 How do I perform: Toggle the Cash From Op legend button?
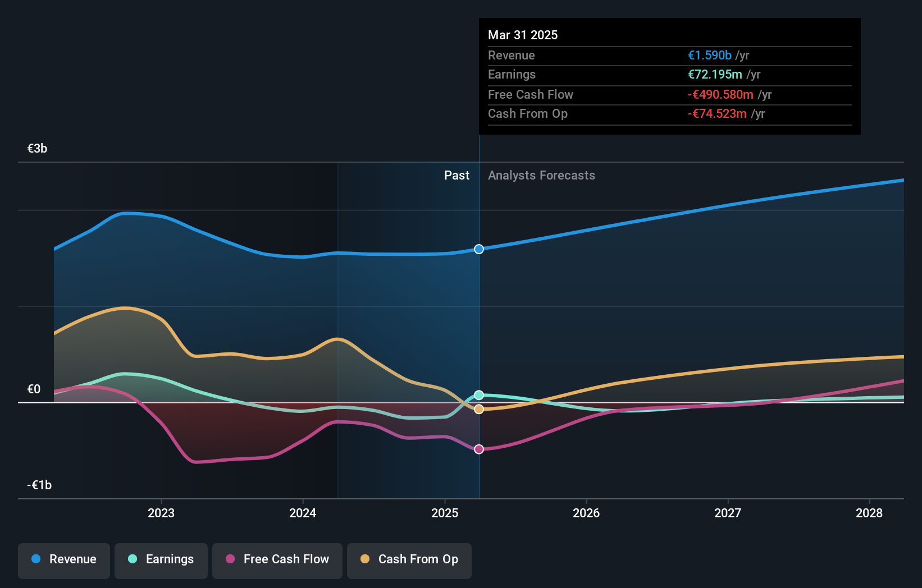point(409,561)
